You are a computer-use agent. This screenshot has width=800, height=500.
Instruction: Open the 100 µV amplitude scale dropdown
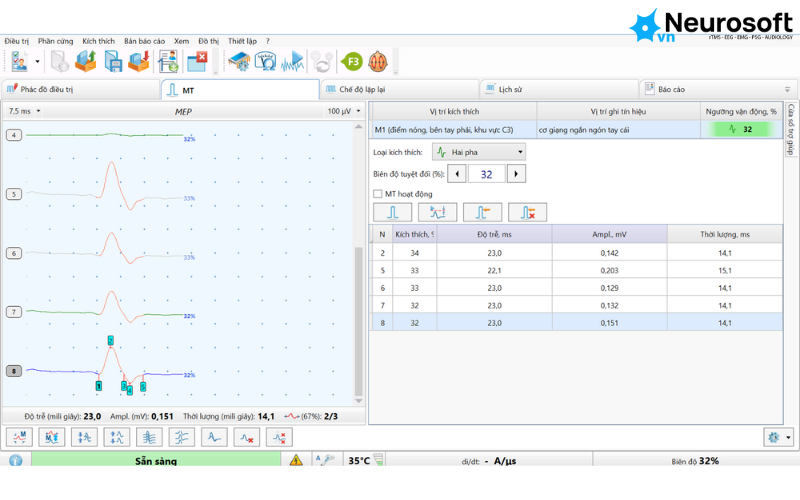343,111
